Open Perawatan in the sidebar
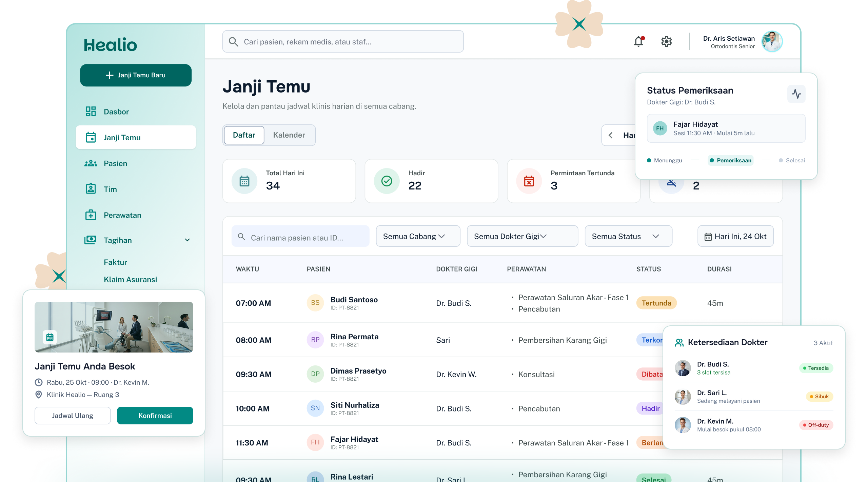The image size is (868, 482). click(x=136, y=215)
